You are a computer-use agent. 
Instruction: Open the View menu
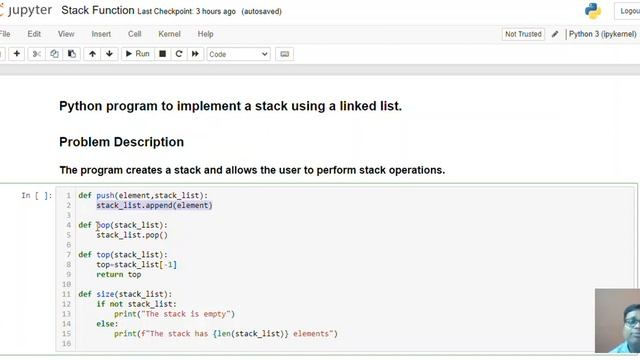(x=66, y=34)
